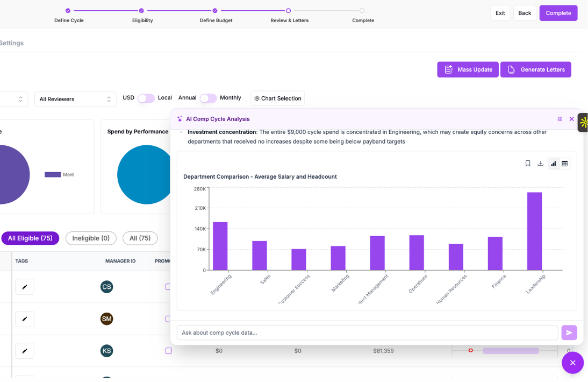Edit tags for the CS manager row

coord(24,287)
